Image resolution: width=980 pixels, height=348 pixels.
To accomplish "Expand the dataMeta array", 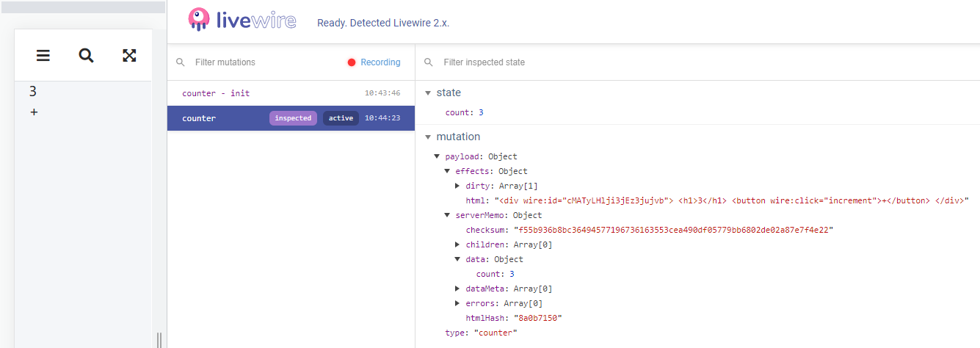I will point(458,289).
